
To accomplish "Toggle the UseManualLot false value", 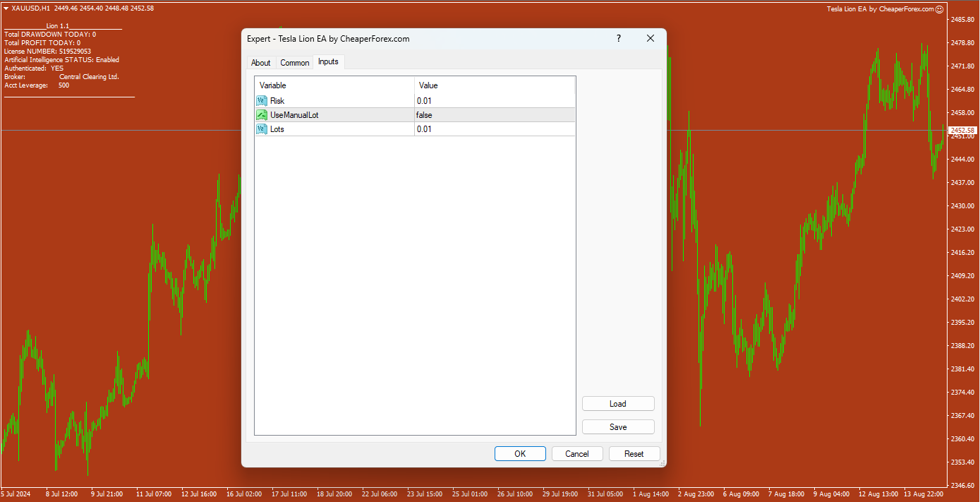I will point(494,115).
